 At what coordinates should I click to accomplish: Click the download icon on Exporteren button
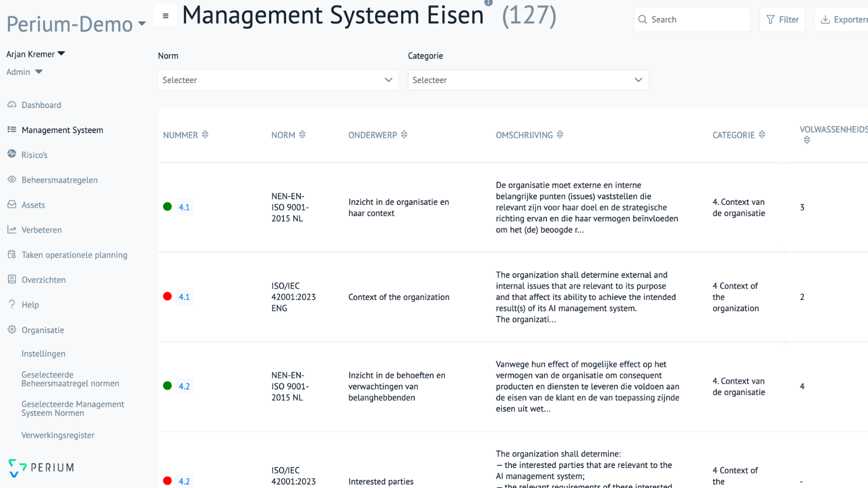[825, 20]
